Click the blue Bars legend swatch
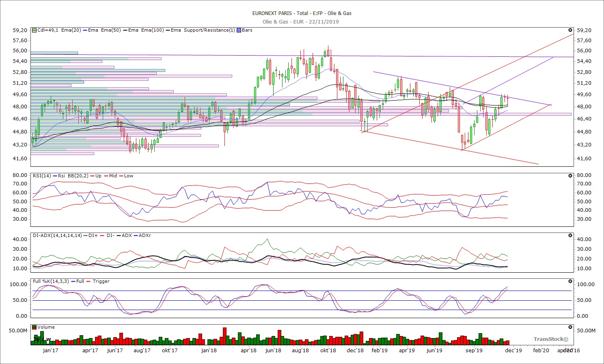 coord(239,30)
